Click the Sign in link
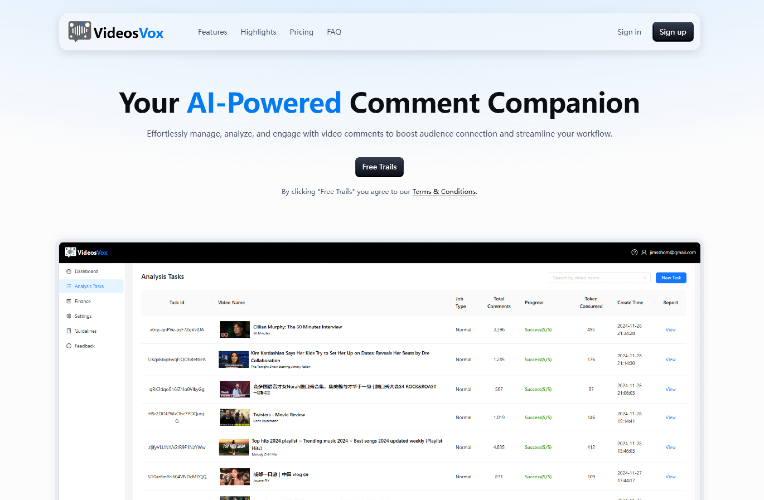764x500 pixels. coord(629,32)
